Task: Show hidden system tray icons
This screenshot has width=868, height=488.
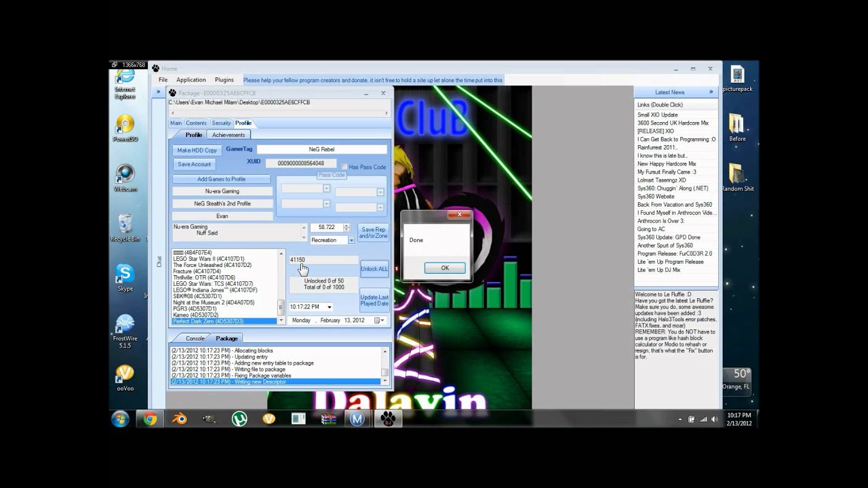Action: 680,420
